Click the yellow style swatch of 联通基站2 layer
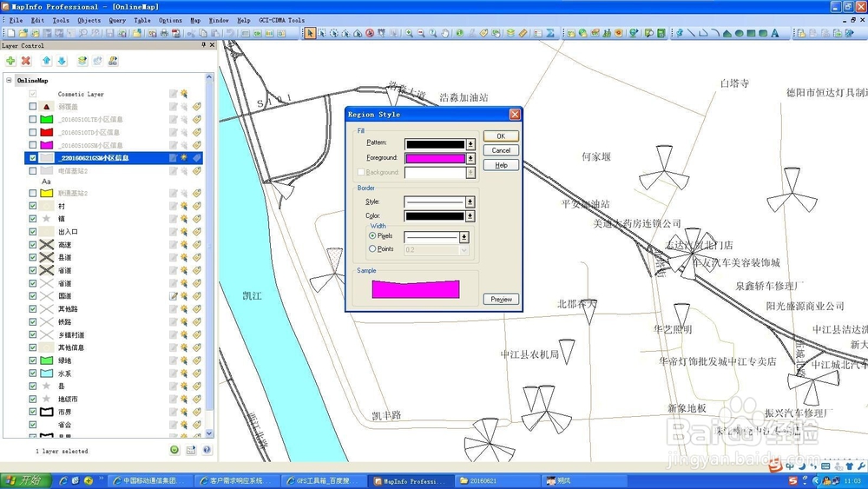 point(47,194)
